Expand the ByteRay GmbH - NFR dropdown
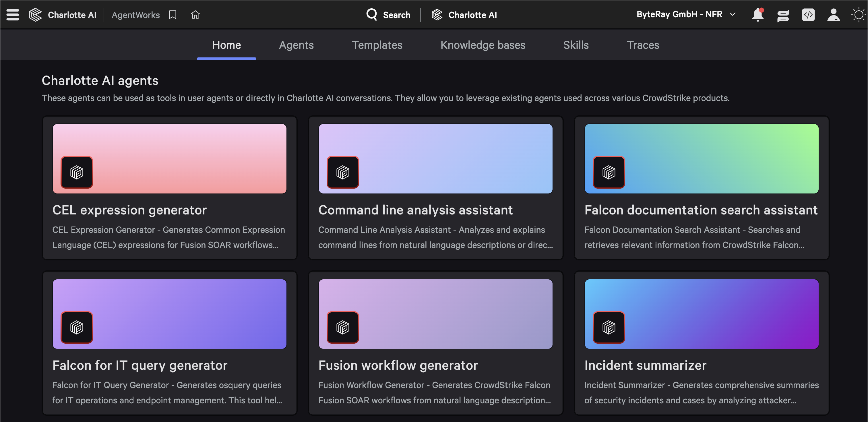868x422 pixels. (733, 14)
